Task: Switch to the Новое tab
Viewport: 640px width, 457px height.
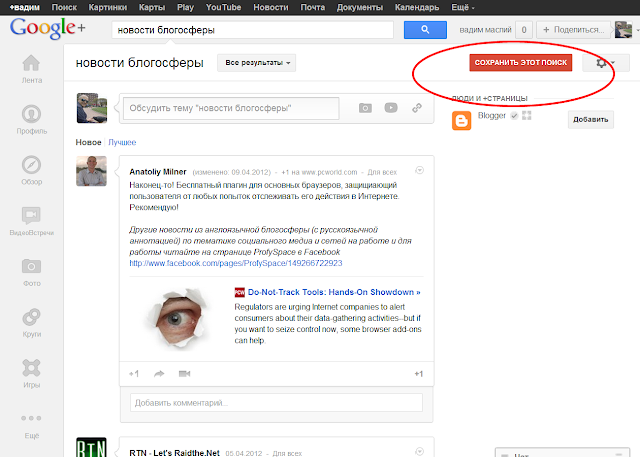Action: point(88,142)
